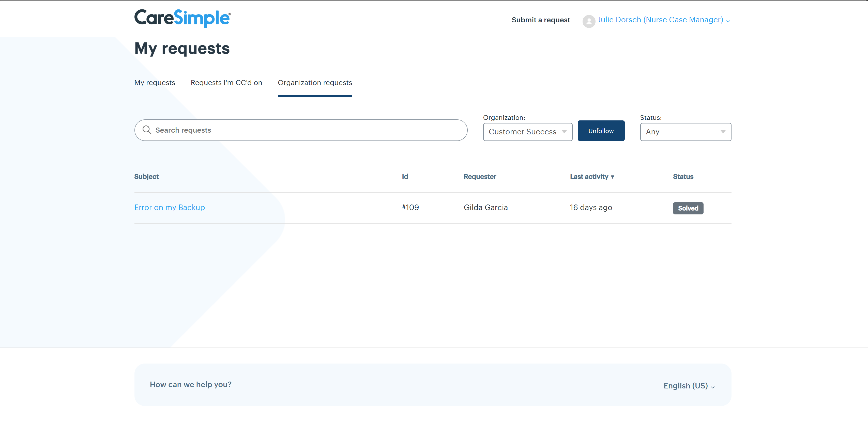
Task: Click the Status column header
Action: 683,177
